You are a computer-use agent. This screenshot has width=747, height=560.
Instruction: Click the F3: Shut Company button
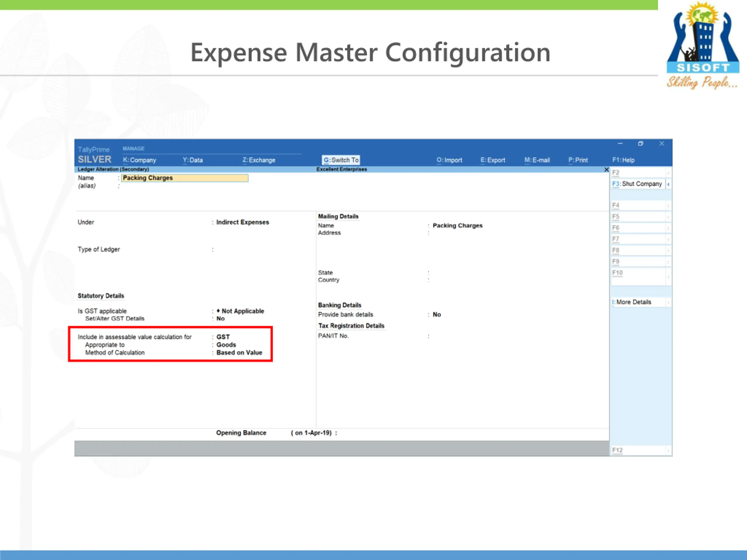[x=638, y=184]
